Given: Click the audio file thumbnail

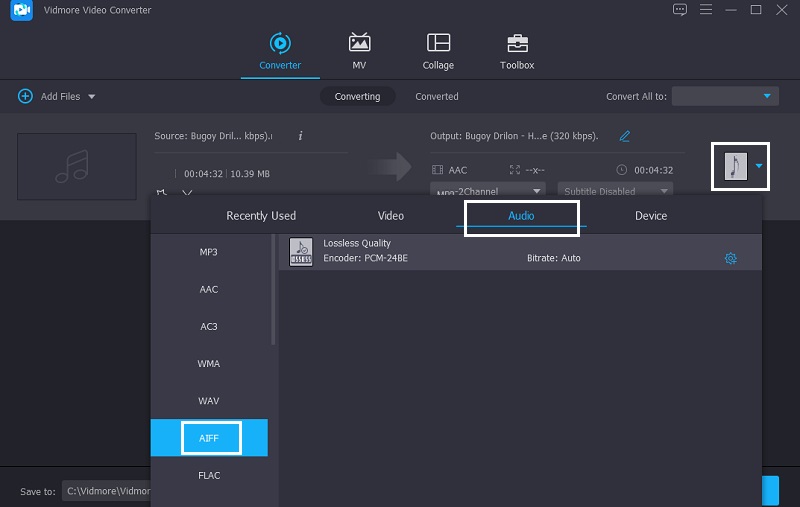Looking at the screenshot, I should [x=77, y=167].
